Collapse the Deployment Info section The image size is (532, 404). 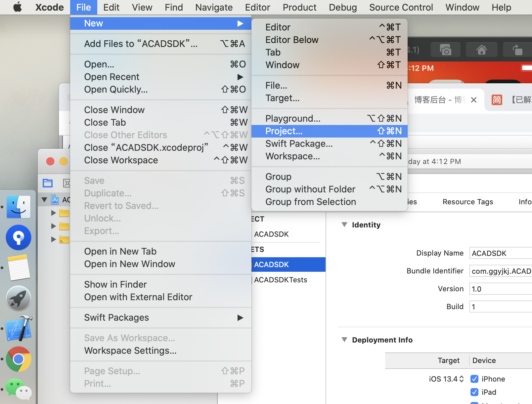pyautogui.click(x=344, y=340)
